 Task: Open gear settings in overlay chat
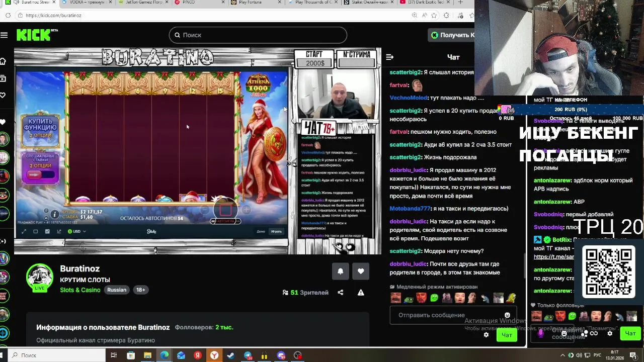pyautogui.click(x=610, y=333)
